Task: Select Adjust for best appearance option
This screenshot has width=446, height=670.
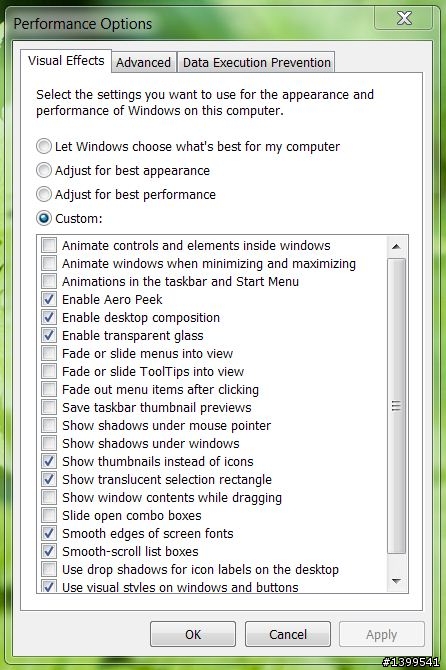Action: point(44,170)
